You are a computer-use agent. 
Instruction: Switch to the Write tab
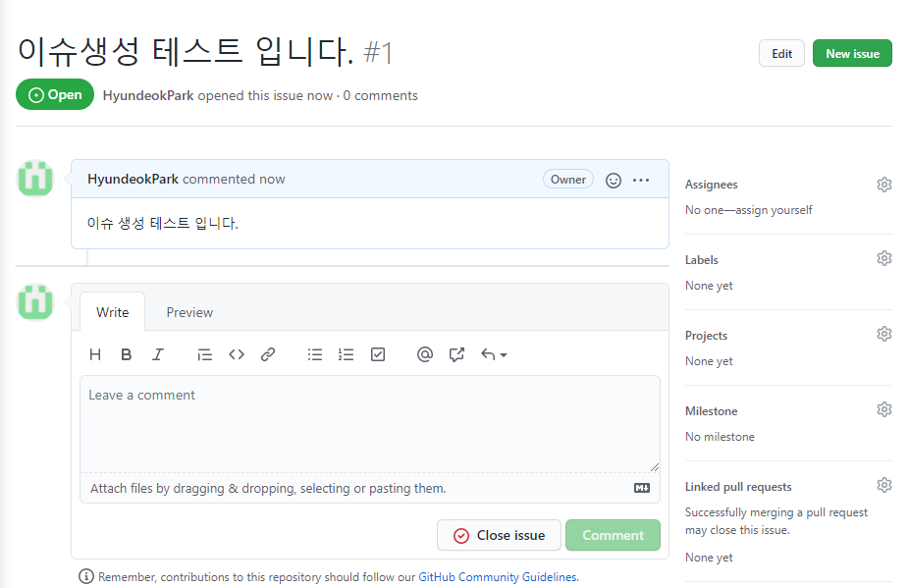[x=113, y=312]
